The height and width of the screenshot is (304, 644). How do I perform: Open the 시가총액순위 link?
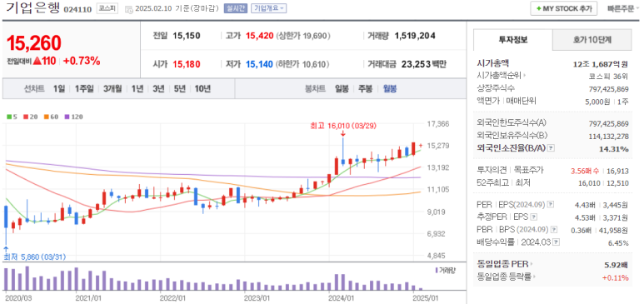502,76
